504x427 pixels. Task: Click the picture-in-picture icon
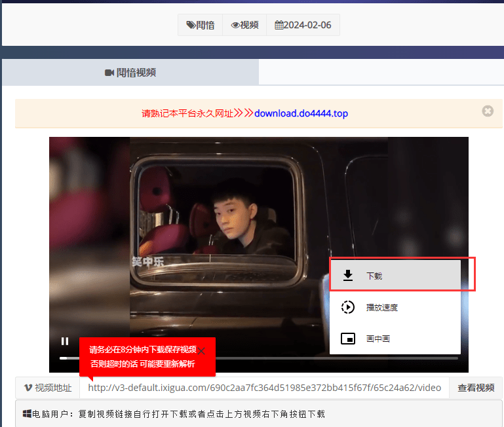point(349,339)
